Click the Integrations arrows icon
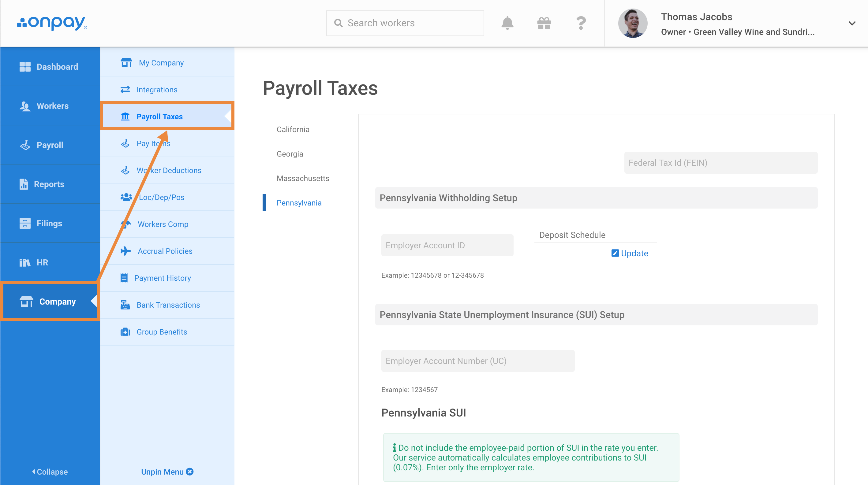Image resolution: width=868 pixels, height=485 pixels. [125, 90]
